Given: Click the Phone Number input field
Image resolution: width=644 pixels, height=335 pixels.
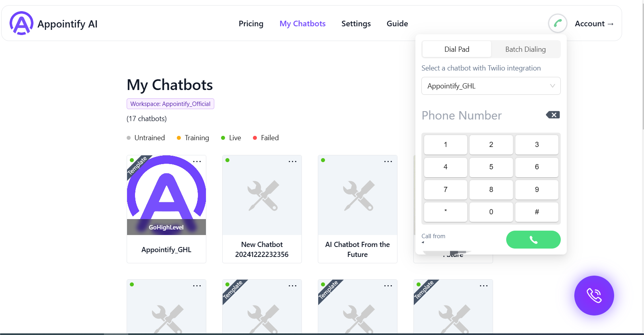Looking at the screenshot, I should [x=482, y=116].
